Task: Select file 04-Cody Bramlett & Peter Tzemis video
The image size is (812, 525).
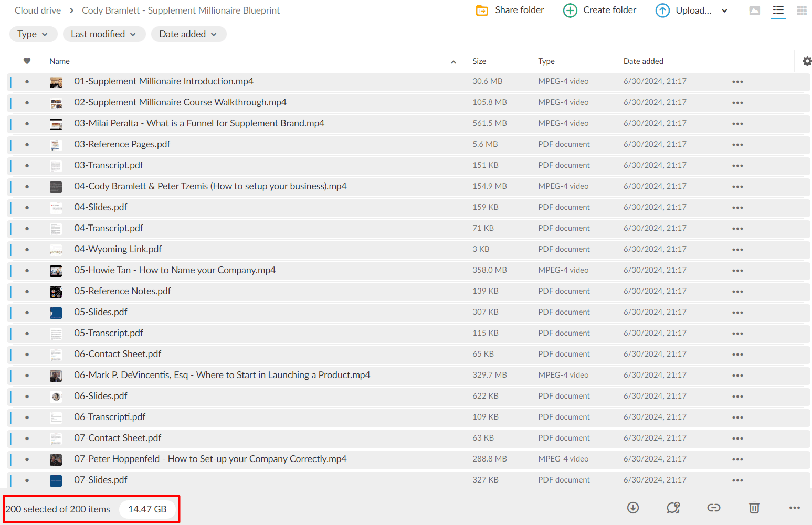Action: coord(408,187)
